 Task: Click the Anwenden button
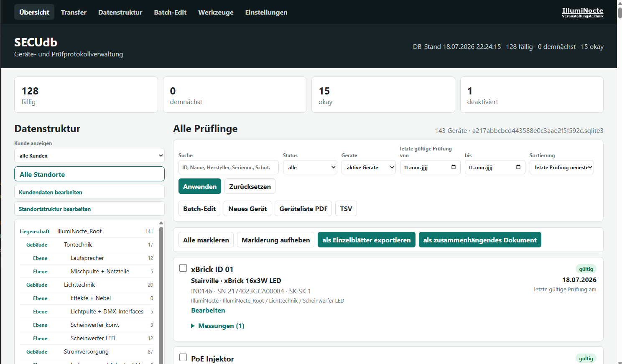(x=200, y=186)
